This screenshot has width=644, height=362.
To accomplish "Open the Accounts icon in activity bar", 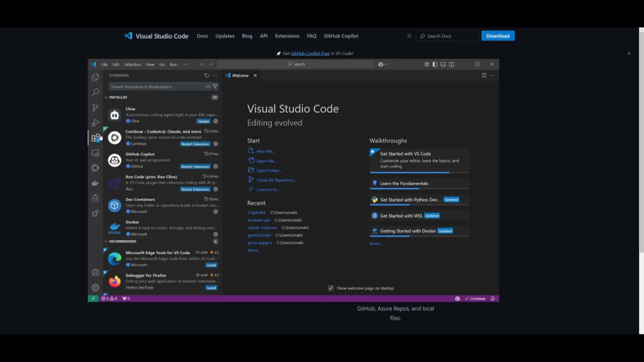I will click(x=95, y=272).
